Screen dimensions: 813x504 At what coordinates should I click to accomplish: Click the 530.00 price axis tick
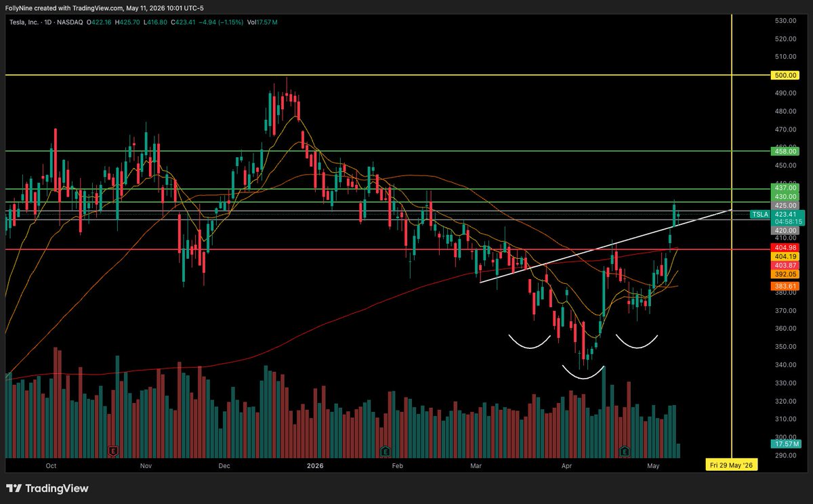[x=786, y=21]
